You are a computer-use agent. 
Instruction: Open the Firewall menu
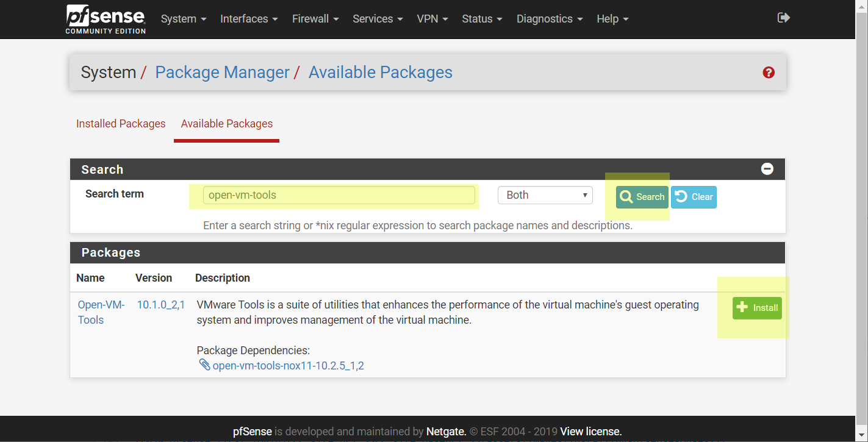pos(315,19)
